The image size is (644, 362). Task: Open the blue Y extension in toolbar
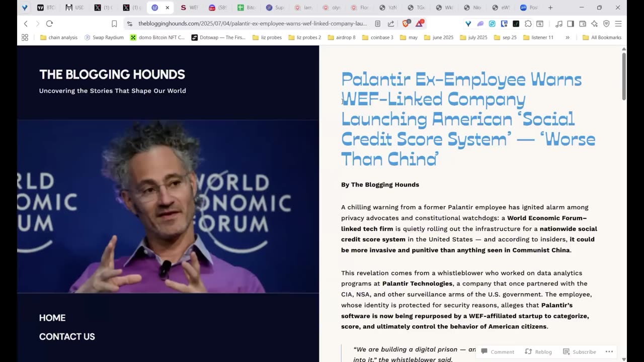[x=468, y=24]
